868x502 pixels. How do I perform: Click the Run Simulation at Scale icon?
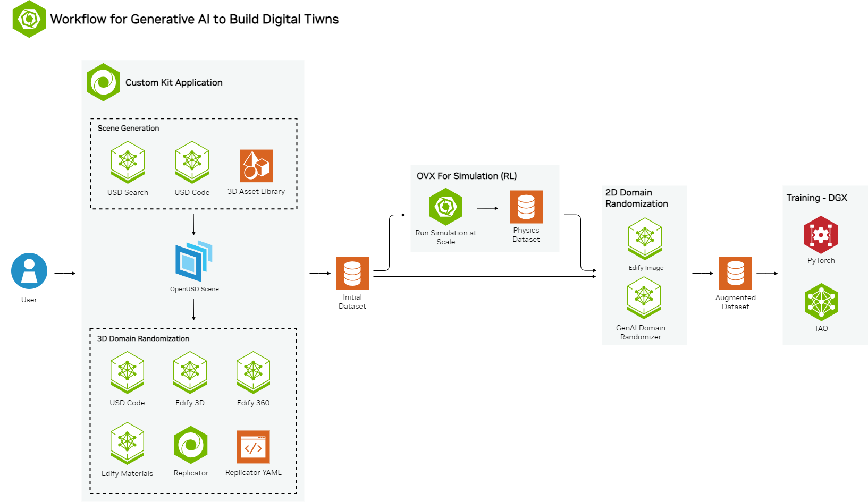[446, 207]
